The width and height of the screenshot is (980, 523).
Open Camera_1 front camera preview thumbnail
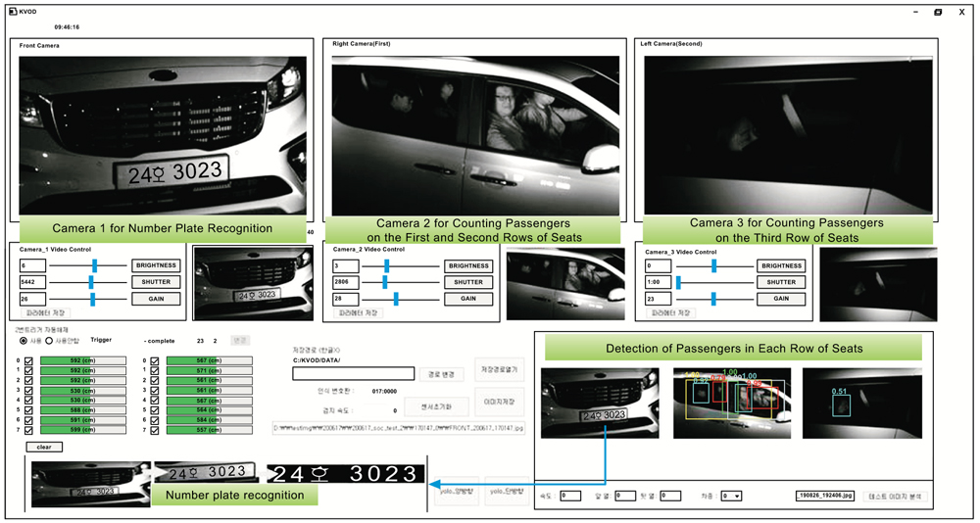tap(251, 283)
